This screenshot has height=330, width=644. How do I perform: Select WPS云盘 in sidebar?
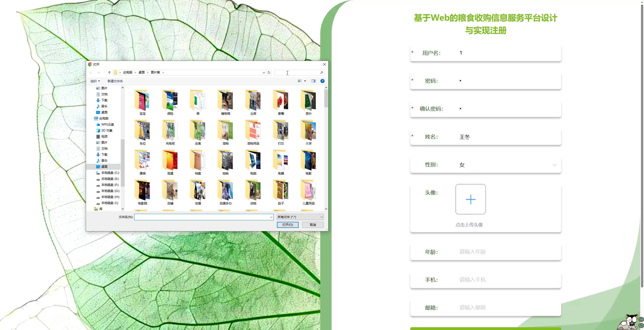click(x=107, y=125)
